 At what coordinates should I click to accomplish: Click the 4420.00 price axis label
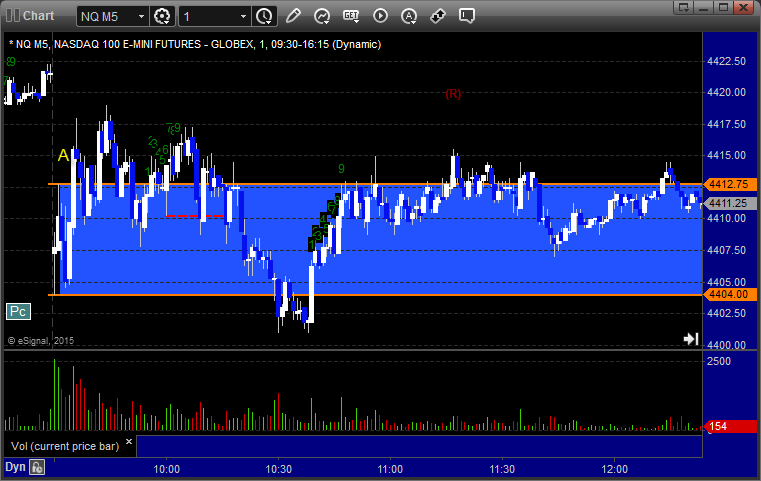[727, 92]
